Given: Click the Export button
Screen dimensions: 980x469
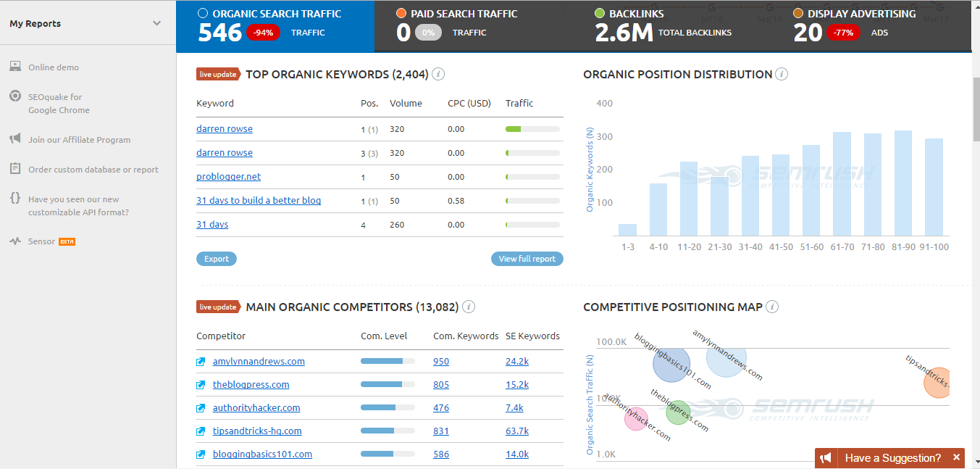Looking at the screenshot, I should tap(217, 259).
